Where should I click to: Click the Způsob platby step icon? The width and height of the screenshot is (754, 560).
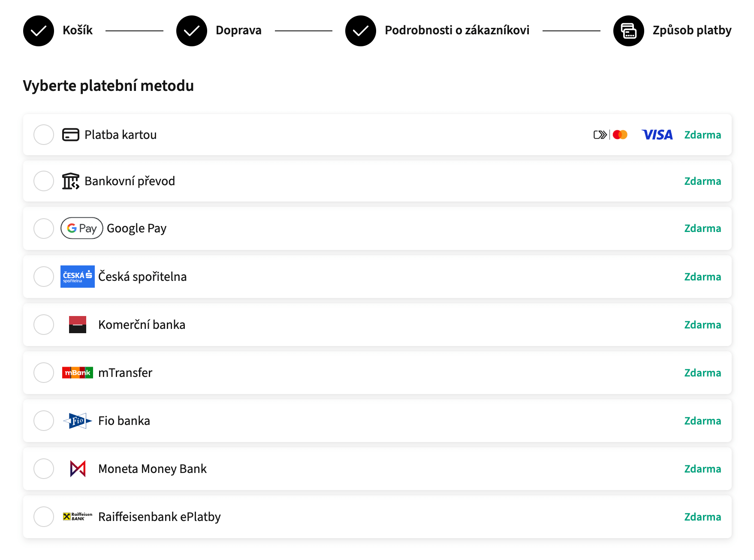[628, 31]
